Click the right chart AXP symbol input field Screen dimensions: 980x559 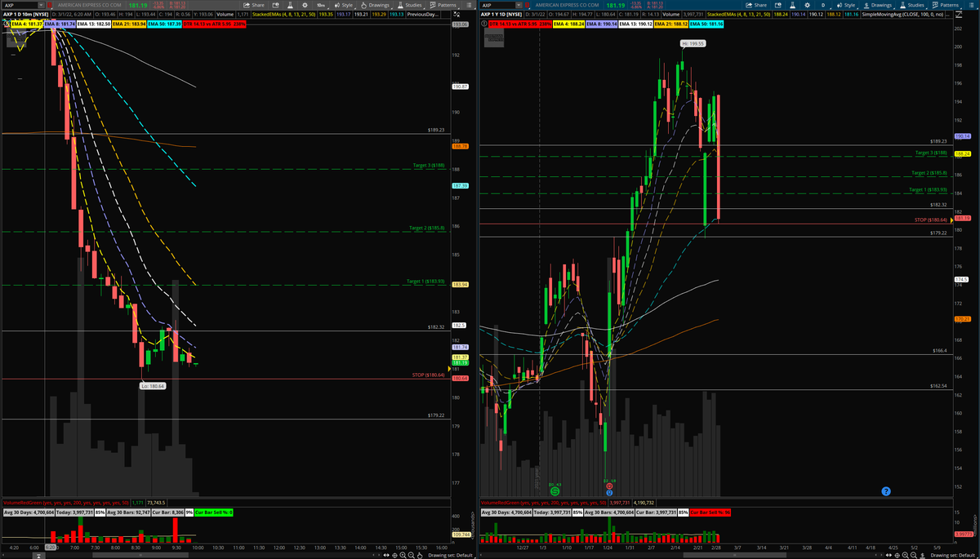pos(498,5)
